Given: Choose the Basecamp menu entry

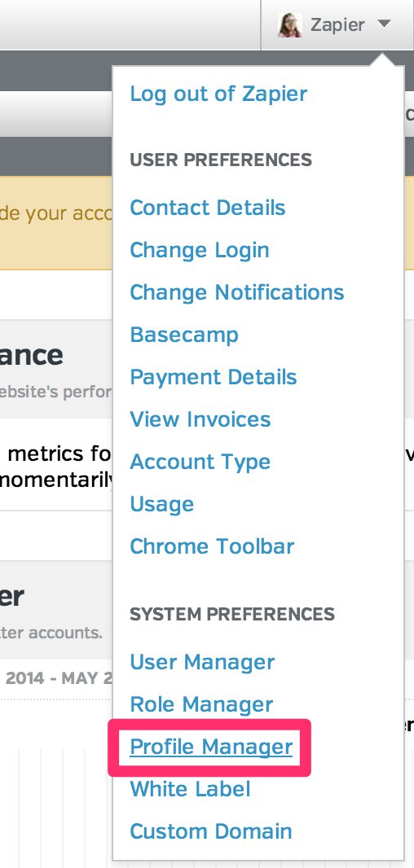Looking at the screenshot, I should coord(184,335).
